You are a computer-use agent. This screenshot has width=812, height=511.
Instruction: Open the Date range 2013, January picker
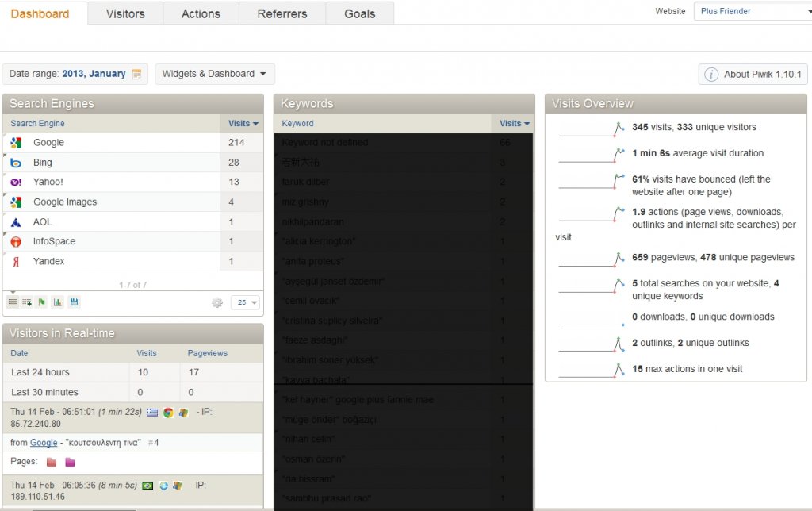tap(75, 74)
